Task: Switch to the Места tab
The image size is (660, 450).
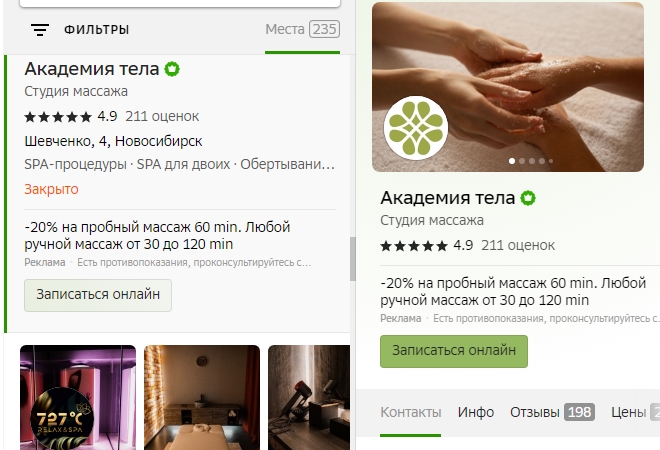Action: (x=302, y=29)
